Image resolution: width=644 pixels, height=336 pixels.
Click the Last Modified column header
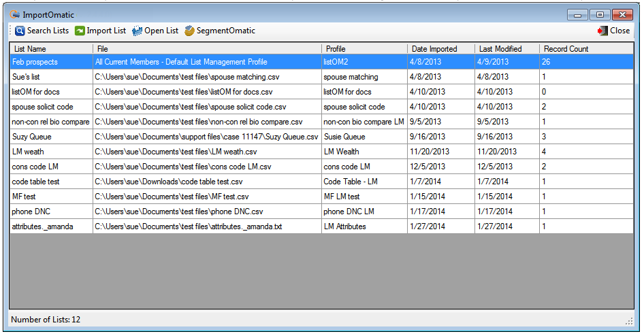point(506,49)
